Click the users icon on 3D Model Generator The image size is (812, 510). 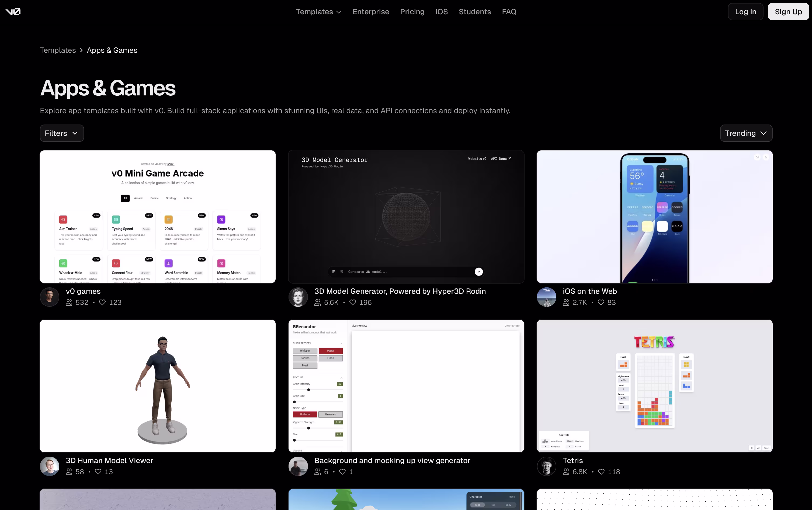click(318, 302)
